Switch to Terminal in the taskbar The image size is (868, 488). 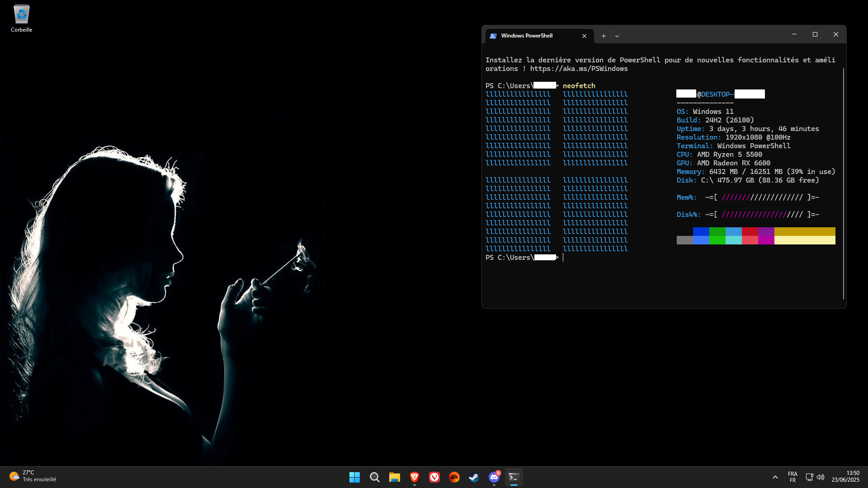[x=514, y=477]
